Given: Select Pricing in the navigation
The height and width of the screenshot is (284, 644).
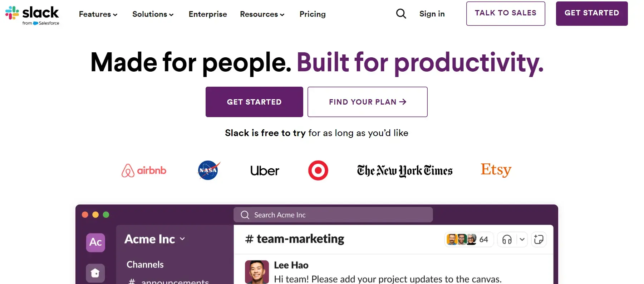Looking at the screenshot, I should coord(312,14).
